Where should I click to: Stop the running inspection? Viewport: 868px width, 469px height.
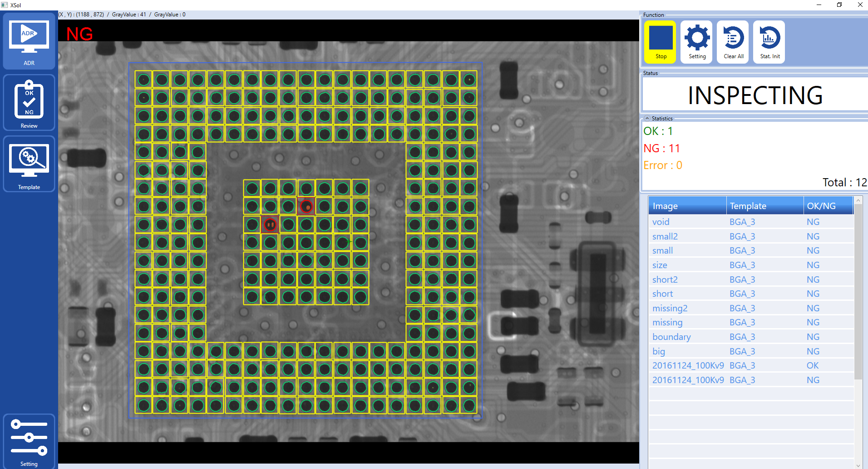pos(661,41)
